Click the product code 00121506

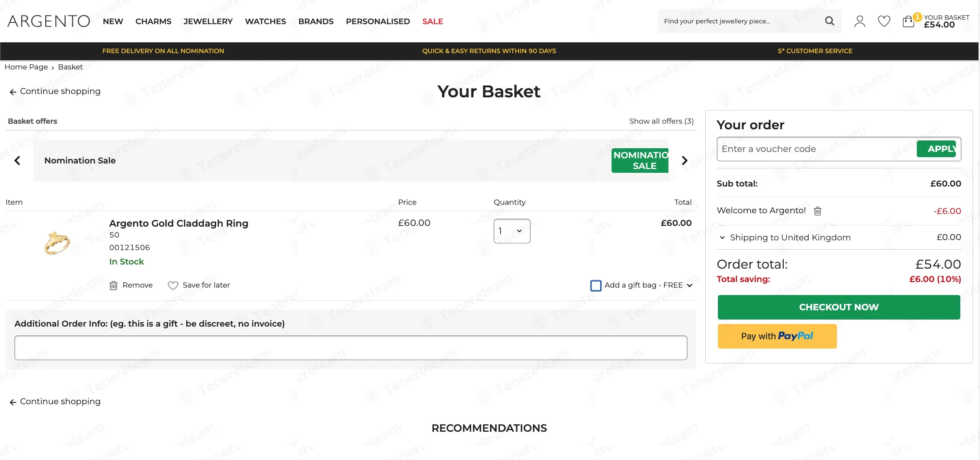(x=129, y=247)
